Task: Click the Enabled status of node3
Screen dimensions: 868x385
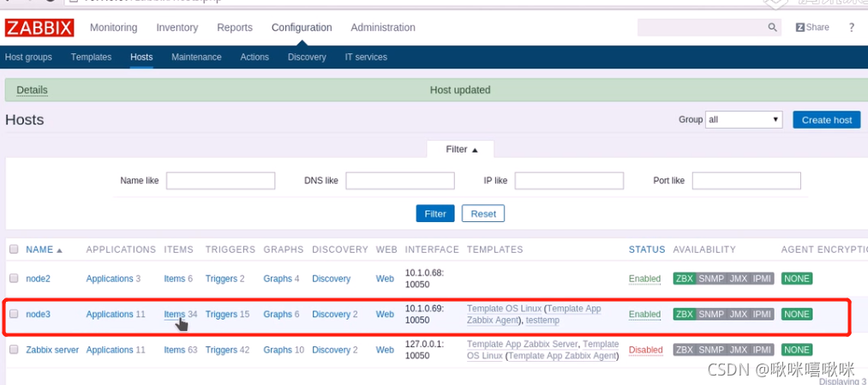Action: 645,314
